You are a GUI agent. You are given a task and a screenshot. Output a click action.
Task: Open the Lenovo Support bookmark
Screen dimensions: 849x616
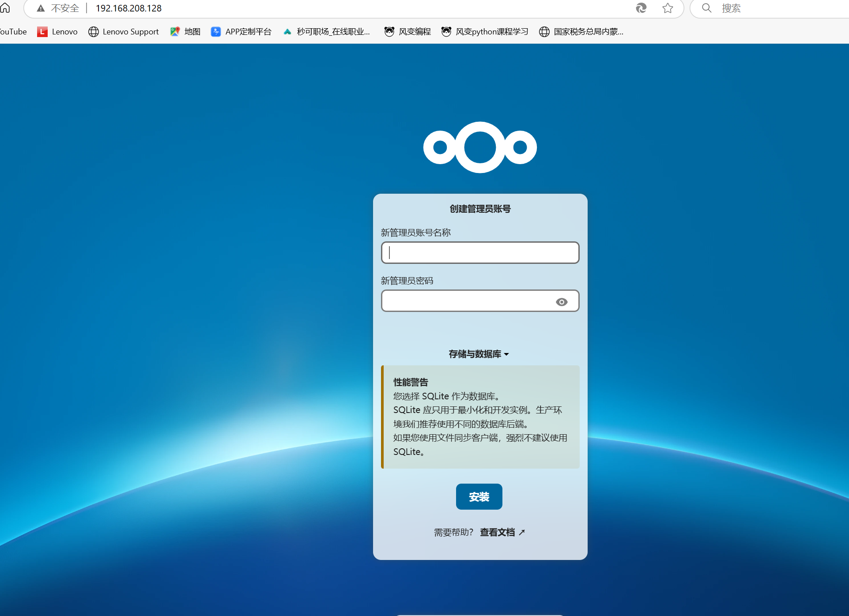pyautogui.click(x=124, y=32)
